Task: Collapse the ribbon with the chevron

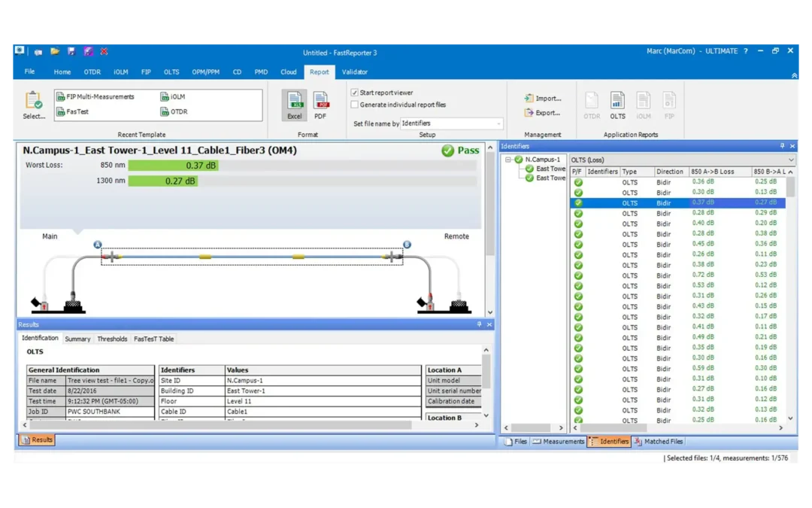Action: click(x=794, y=76)
